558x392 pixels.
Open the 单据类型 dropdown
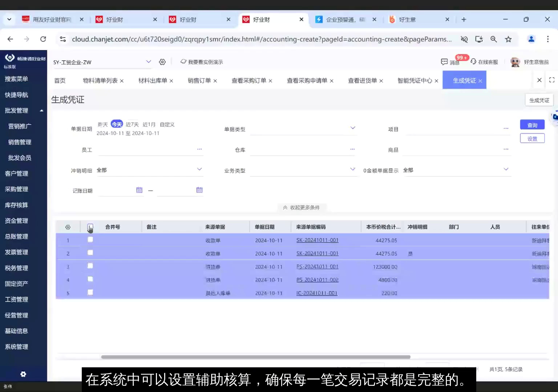click(352, 128)
